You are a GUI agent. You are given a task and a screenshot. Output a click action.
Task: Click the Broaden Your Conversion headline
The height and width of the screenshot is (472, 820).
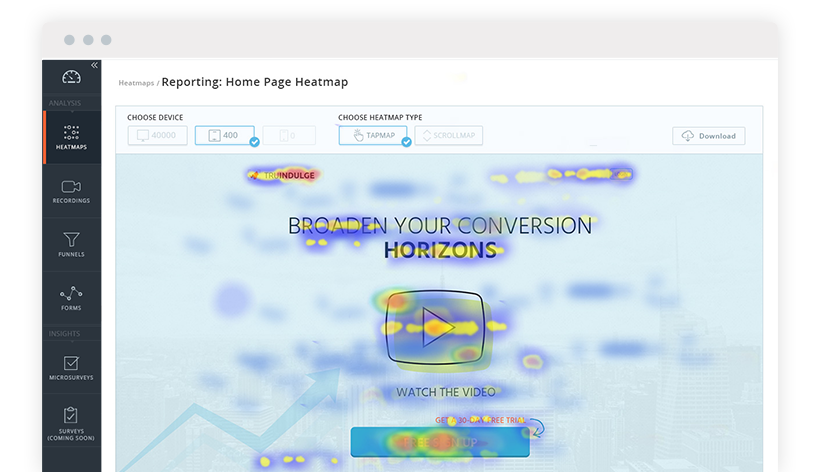440,226
